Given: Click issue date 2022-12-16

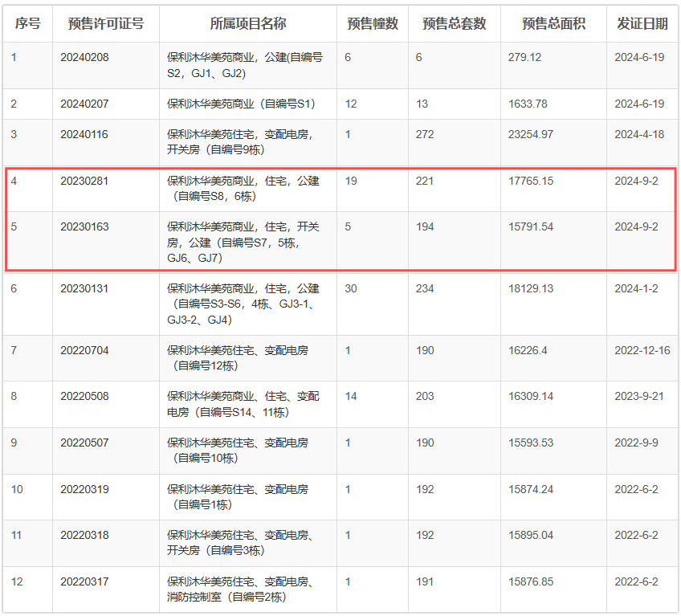Looking at the screenshot, I should 642,350.
